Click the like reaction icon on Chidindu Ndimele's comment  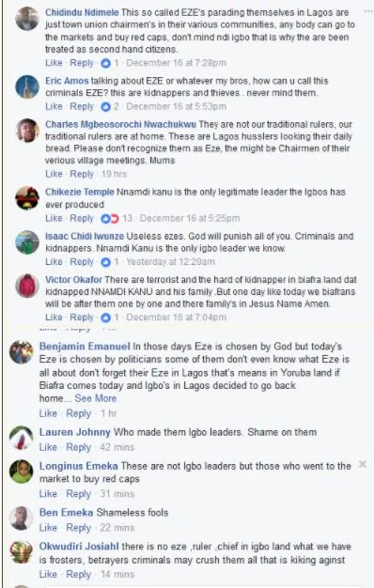tap(105, 63)
